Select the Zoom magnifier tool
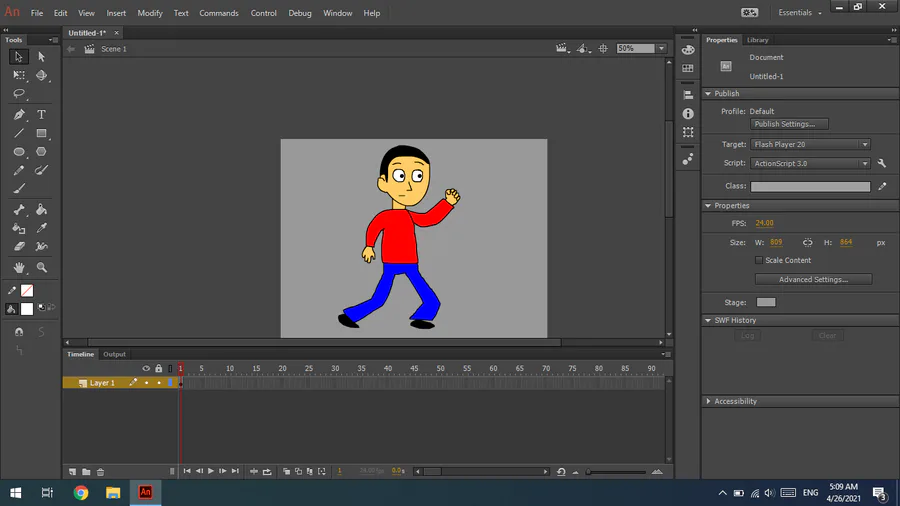 (41, 268)
